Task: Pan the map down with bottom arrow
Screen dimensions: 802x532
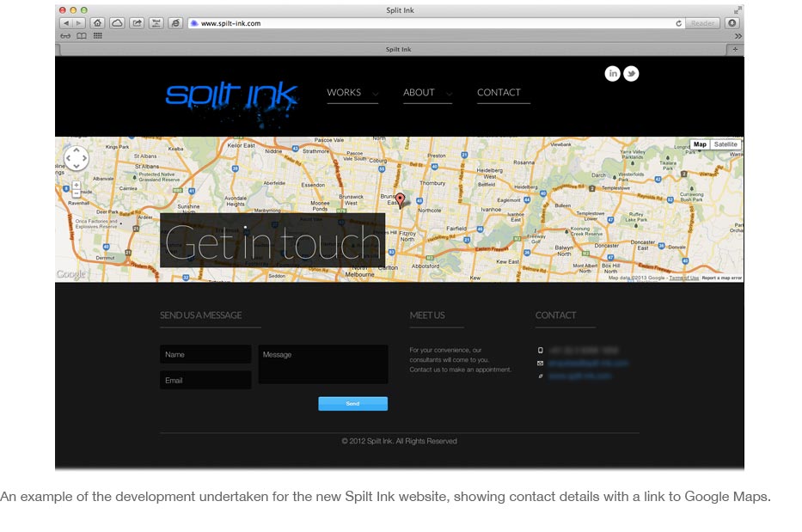Action: coord(77,166)
